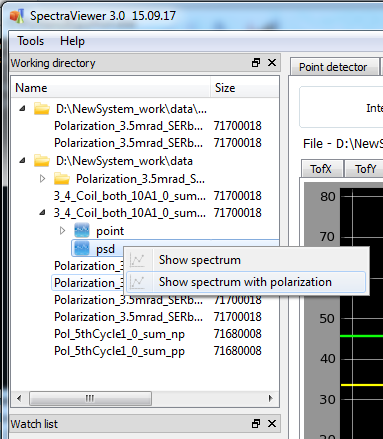
Task: Open the Tools menu
Action: click(x=31, y=41)
